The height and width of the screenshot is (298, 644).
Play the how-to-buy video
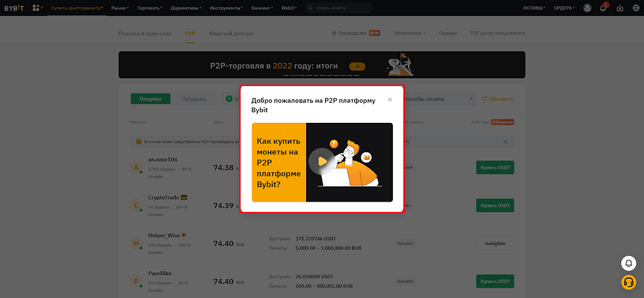click(322, 162)
